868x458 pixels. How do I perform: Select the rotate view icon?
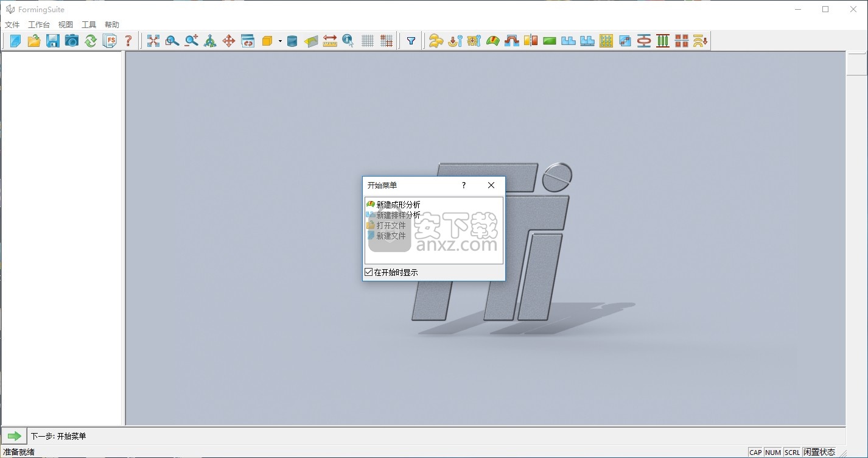[210, 41]
